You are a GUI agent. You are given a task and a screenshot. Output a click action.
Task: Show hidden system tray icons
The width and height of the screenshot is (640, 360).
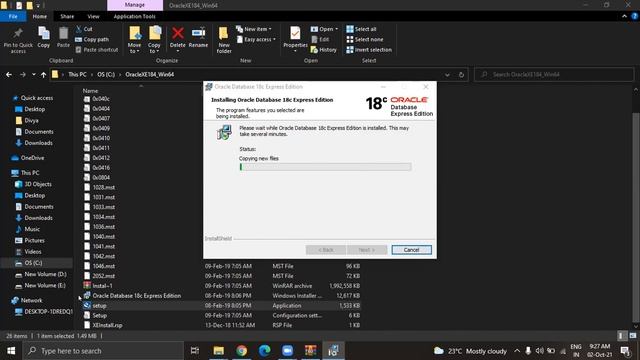pyautogui.click(x=517, y=351)
